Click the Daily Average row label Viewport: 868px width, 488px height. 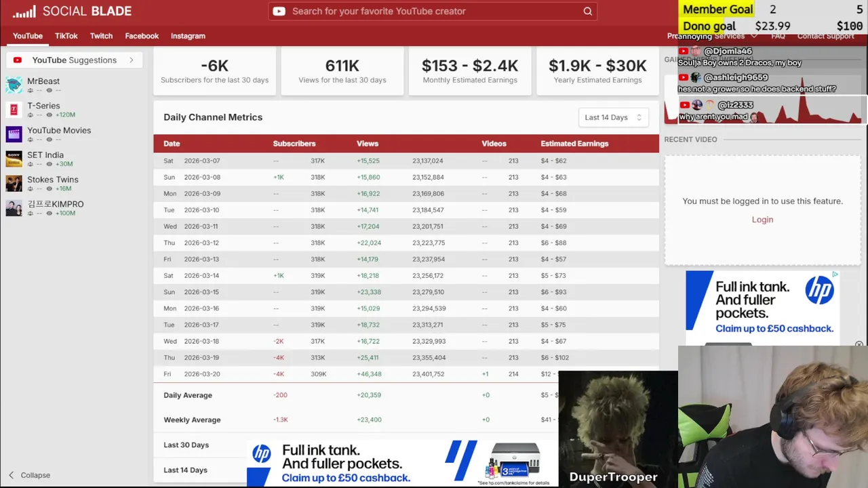pos(188,395)
